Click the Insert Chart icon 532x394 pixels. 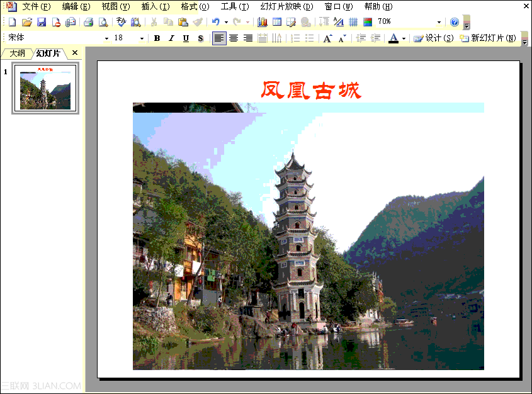pyautogui.click(x=263, y=21)
